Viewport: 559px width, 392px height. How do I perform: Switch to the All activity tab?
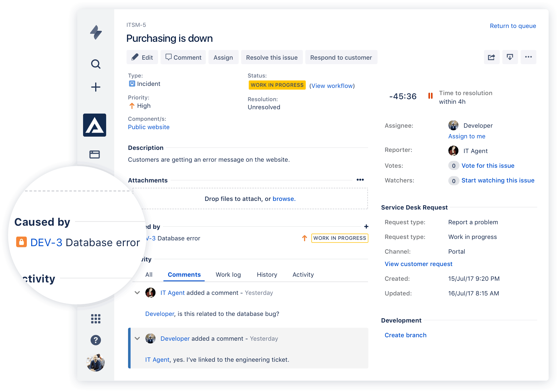(x=149, y=274)
